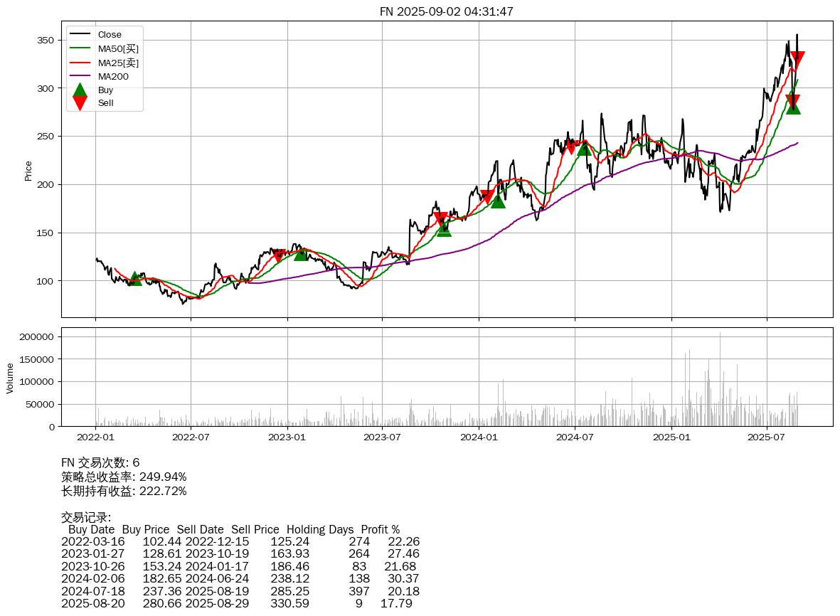840x616 pixels.
Task: Click the February 2024 green buy marker
Action: point(498,201)
